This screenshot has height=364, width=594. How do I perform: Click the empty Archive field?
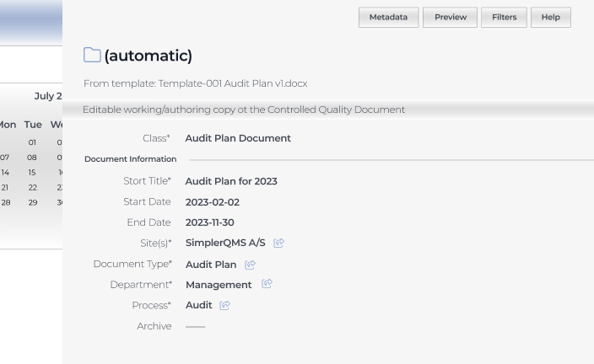(x=195, y=326)
